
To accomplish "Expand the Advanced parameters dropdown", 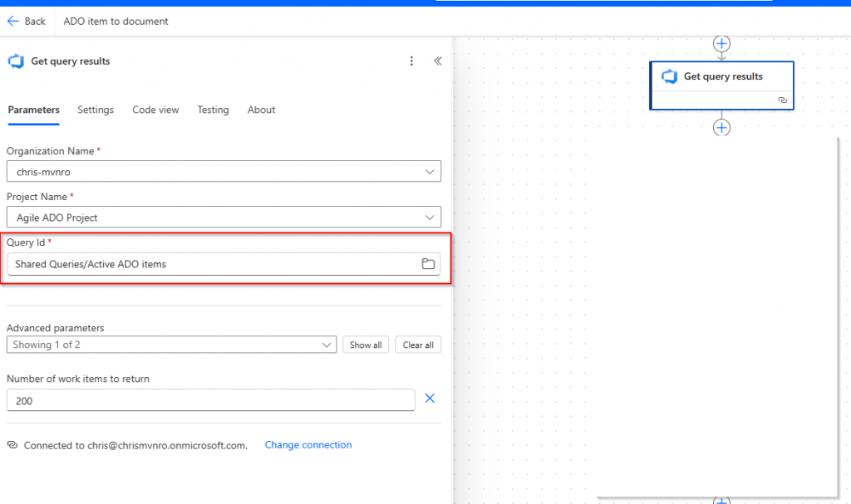I will 170,345.
